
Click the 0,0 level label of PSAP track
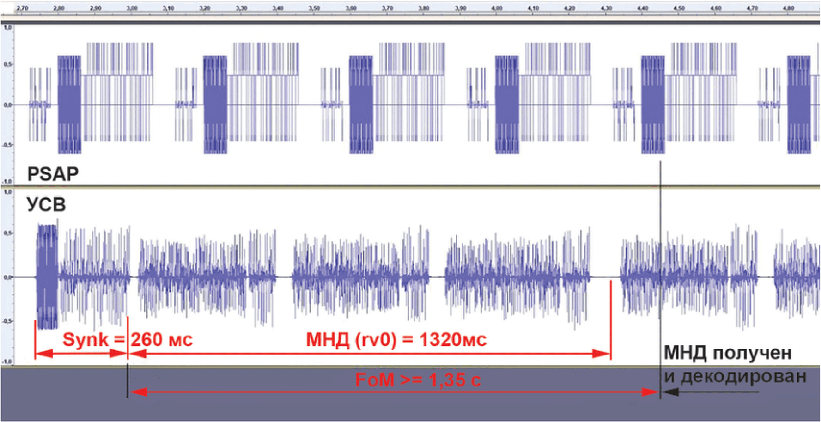coord(7,105)
